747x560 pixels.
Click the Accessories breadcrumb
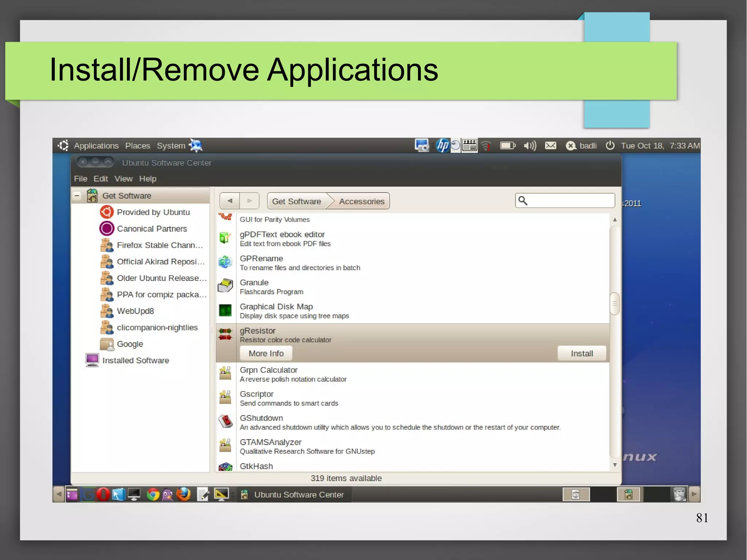[362, 201]
